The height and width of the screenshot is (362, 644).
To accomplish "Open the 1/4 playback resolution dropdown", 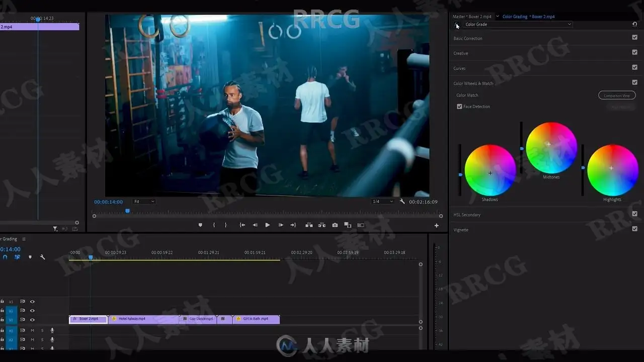I will [382, 202].
